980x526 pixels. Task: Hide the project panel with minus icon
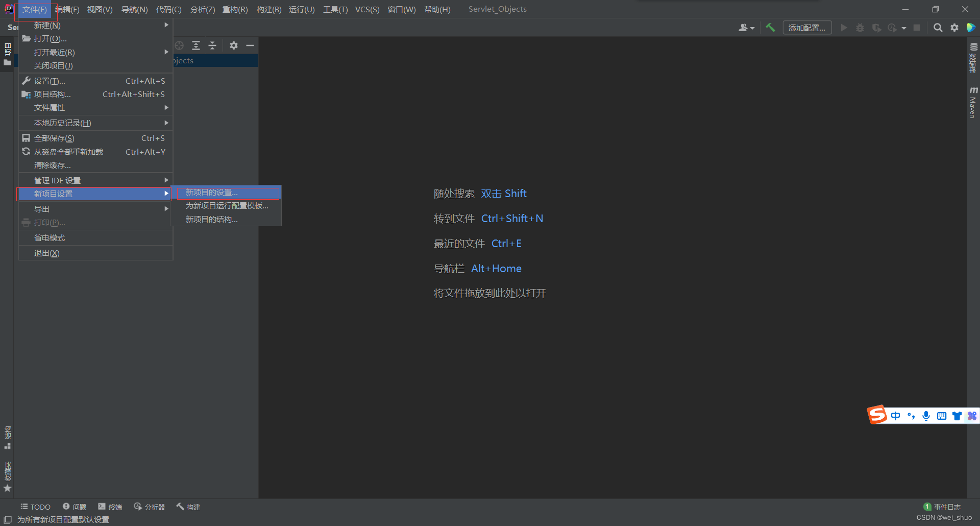click(x=250, y=45)
